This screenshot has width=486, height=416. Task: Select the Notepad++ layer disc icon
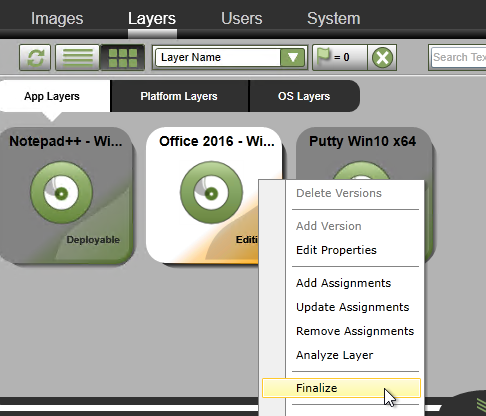(x=61, y=193)
